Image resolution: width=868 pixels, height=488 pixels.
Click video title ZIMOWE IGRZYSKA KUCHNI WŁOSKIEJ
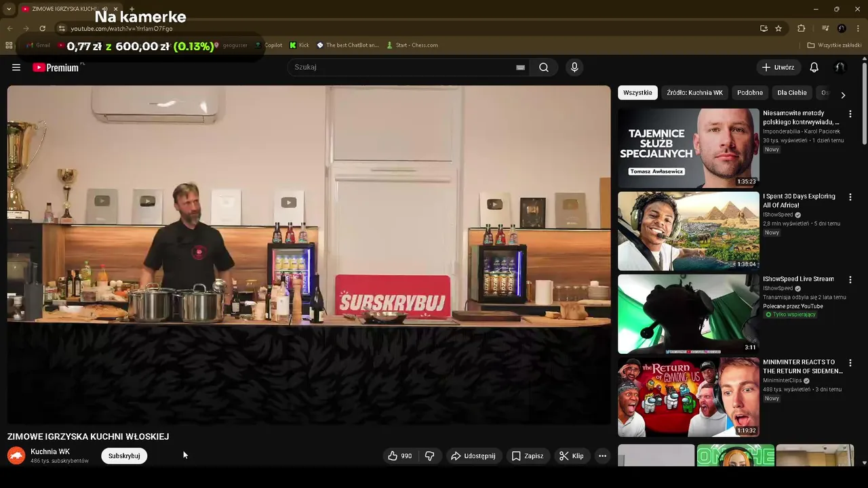88,436
